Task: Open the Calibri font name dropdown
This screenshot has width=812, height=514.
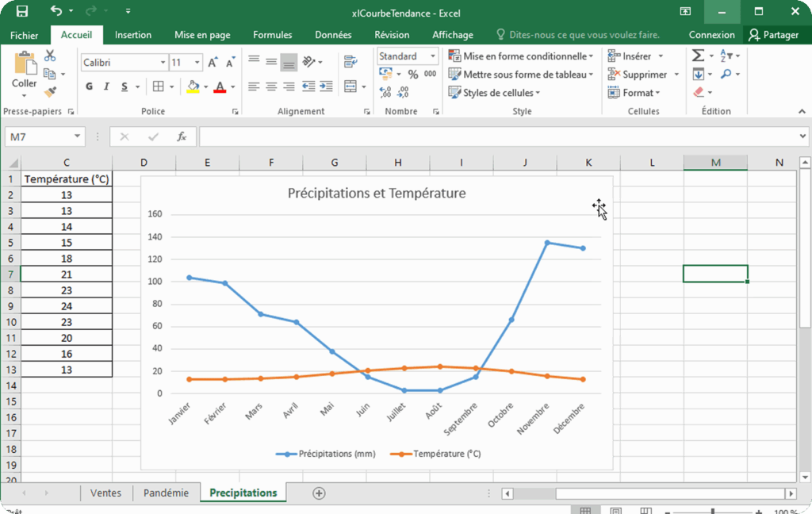Action: tap(163, 62)
